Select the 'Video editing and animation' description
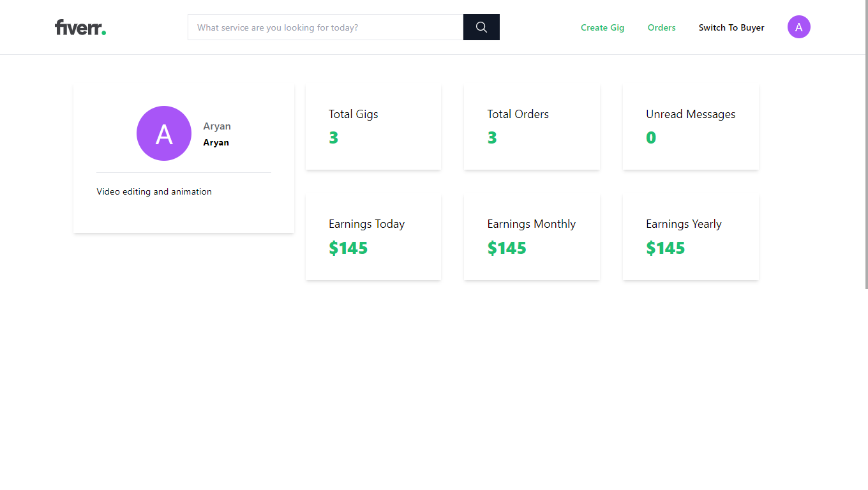 154,191
